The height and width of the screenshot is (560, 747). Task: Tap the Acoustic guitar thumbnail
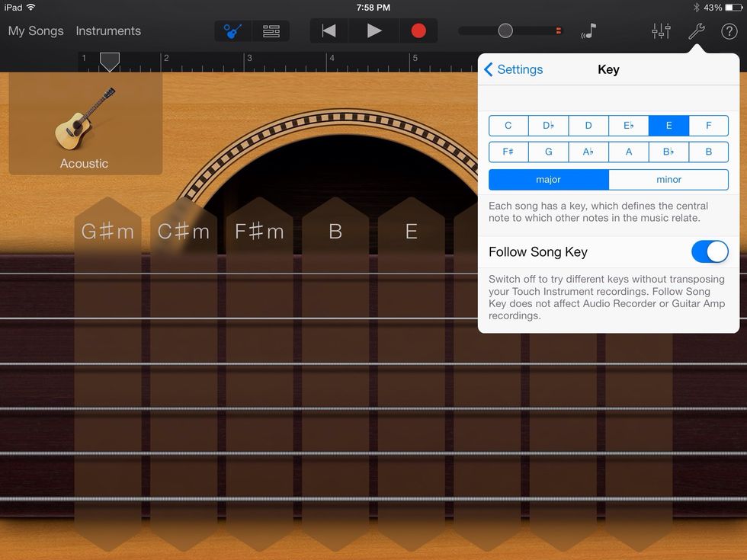[84, 122]
